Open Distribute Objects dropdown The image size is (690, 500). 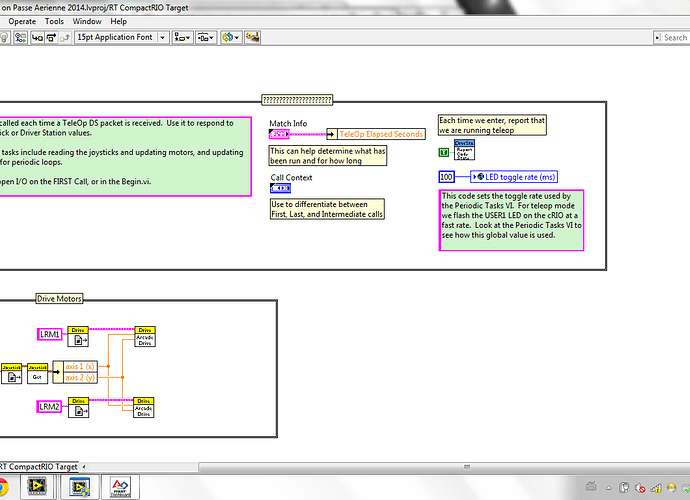tap(206, 37)
